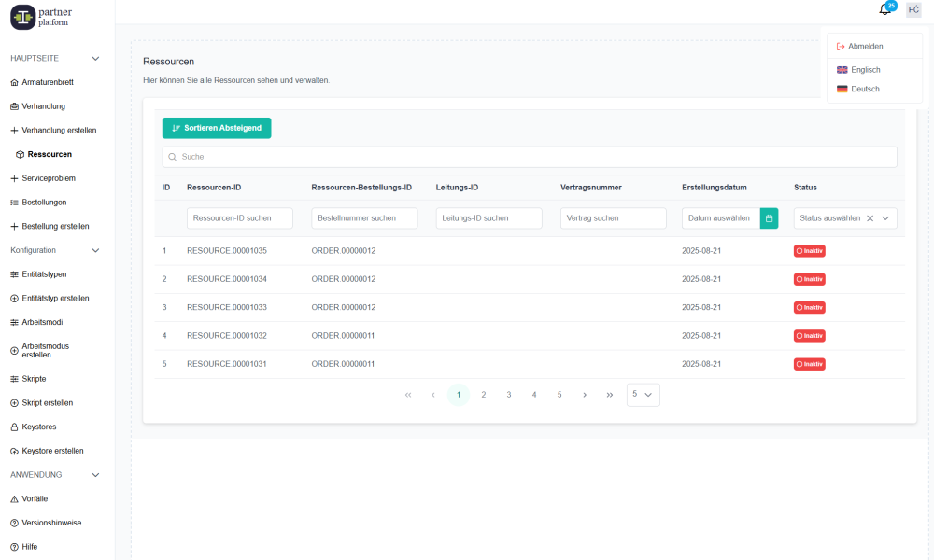Viewport: 934px width, 560px height.
Task: Click the Suche search field
Action: [530, 157]
